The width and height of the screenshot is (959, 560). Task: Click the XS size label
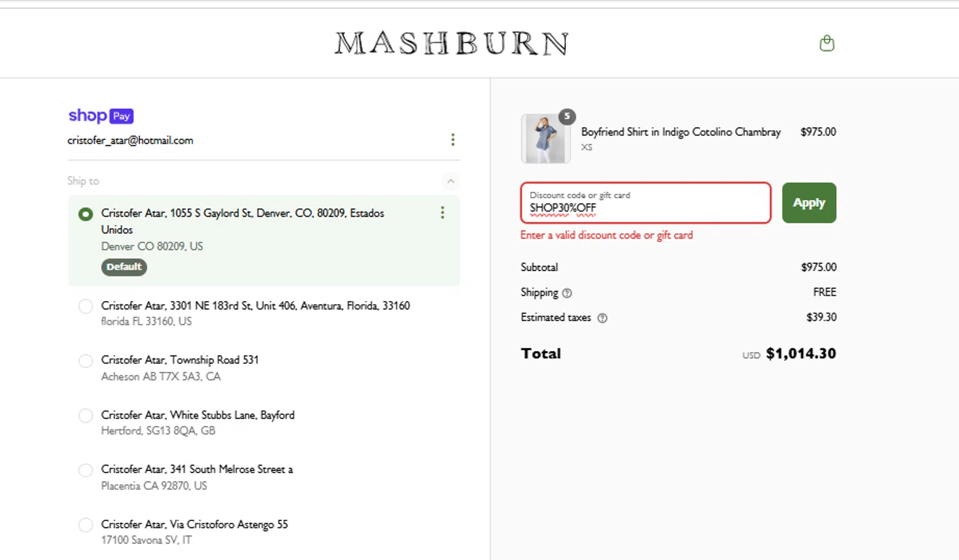pos(586,147)
